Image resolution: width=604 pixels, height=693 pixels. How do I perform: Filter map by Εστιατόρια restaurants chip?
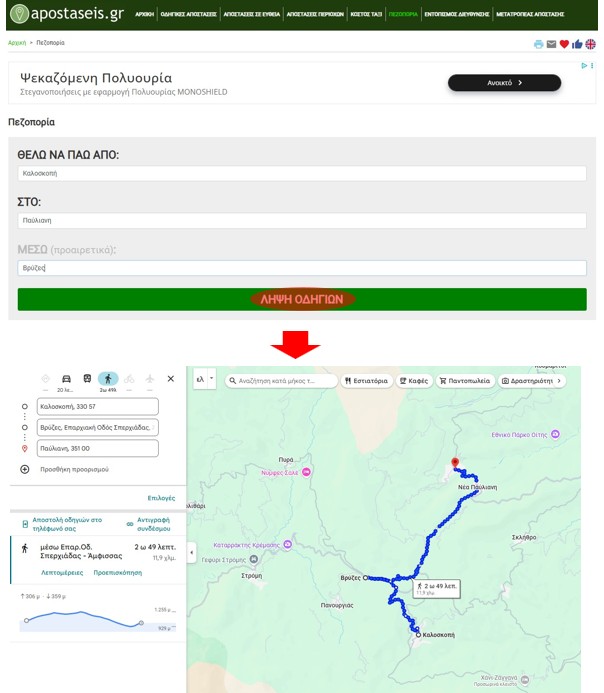(x=366, y=381)
